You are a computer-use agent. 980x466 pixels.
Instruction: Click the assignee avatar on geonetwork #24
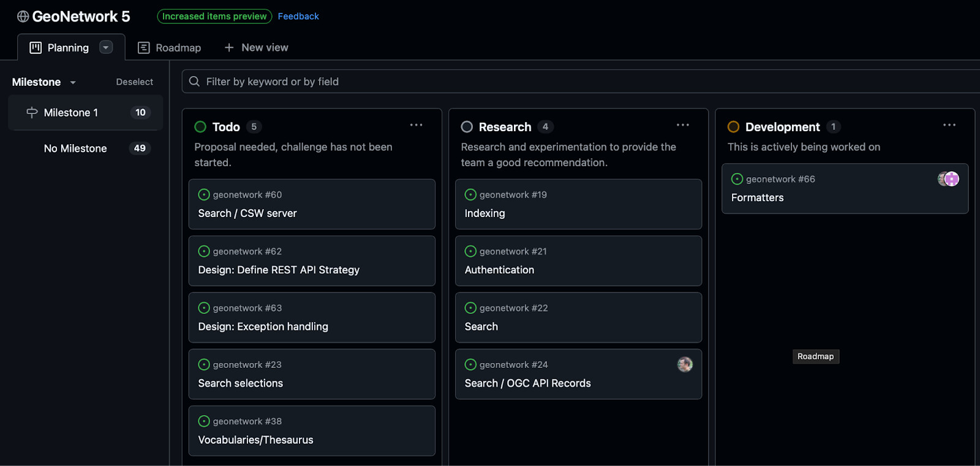point(685,364)
